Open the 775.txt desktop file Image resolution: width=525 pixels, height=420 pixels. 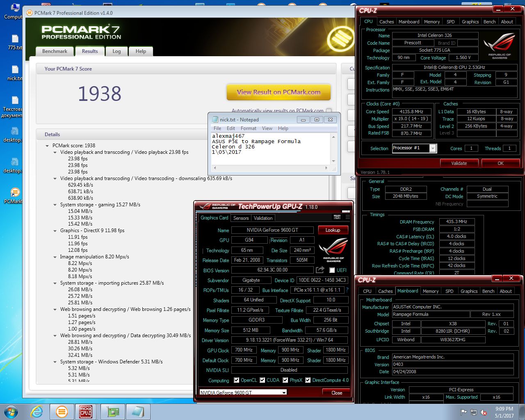15,42
